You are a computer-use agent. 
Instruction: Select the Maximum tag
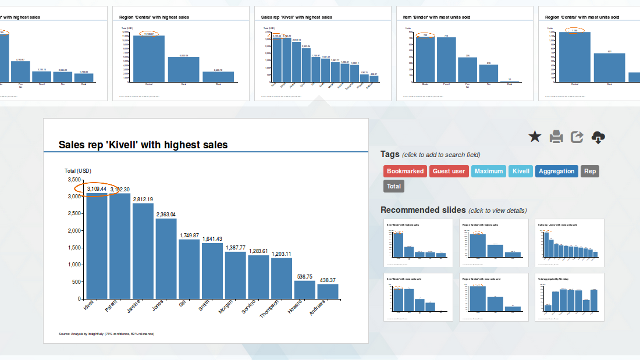[489, 171]
